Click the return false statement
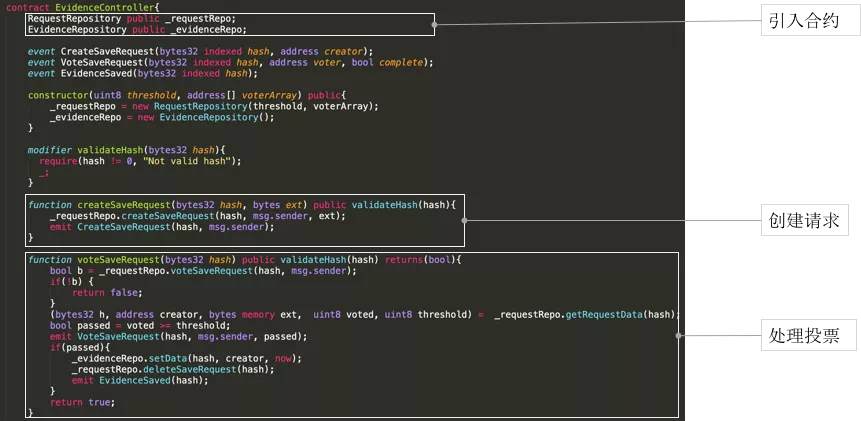 point(107,293)
